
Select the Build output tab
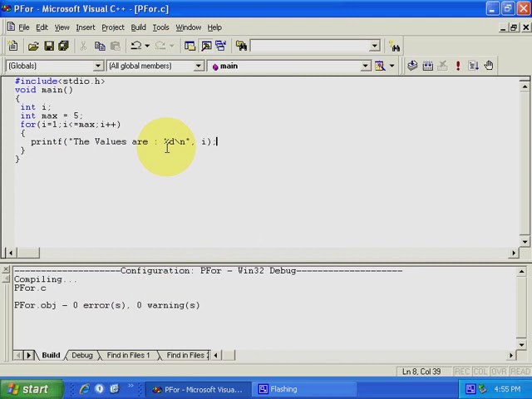pos(51,355)
